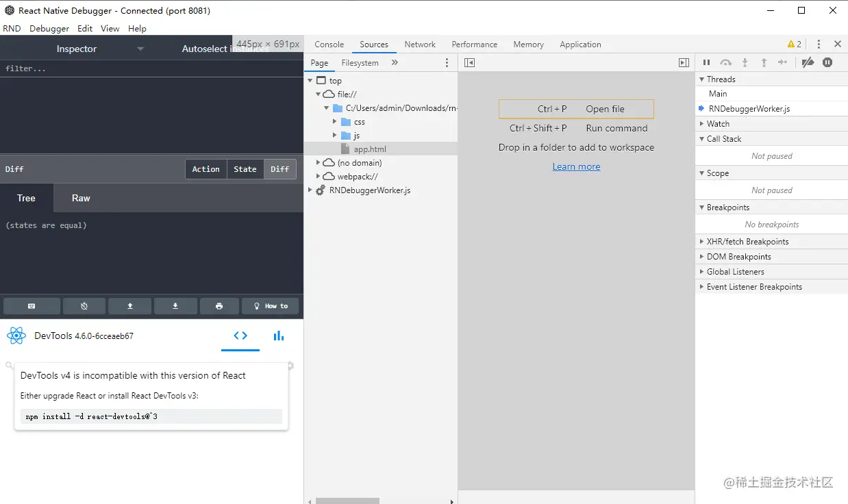Collapse the file:// tree node
Screen dimensions: 848x504
pyautogui.click(x=319, y=94)
